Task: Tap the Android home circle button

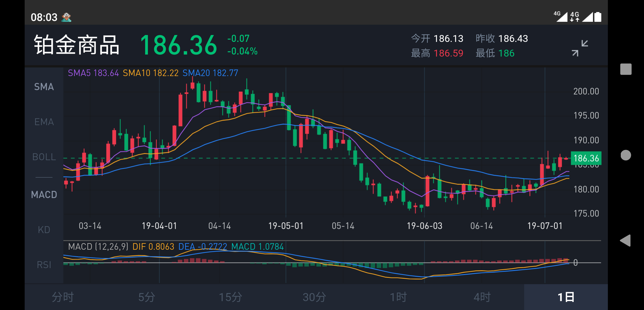Action: pyautogui.click(x=626, y=155)
